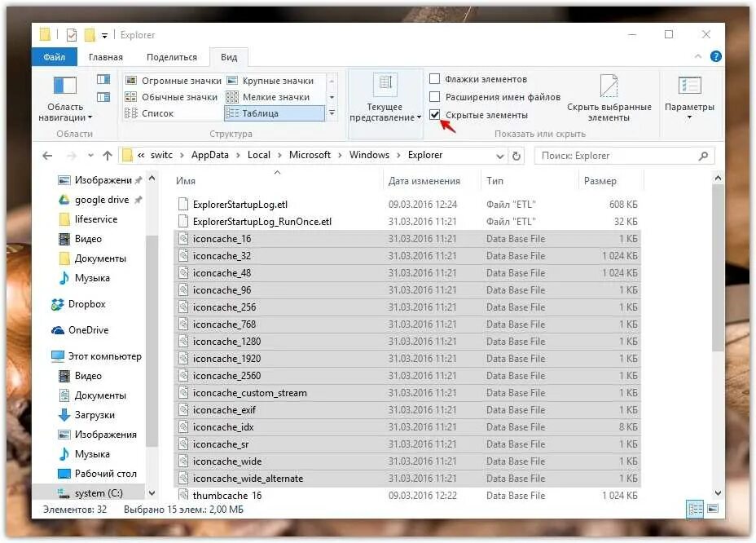The image size is (756, 543).
Task: Navigate to Microsoft in breadcrumb
Action: point(310,155)
